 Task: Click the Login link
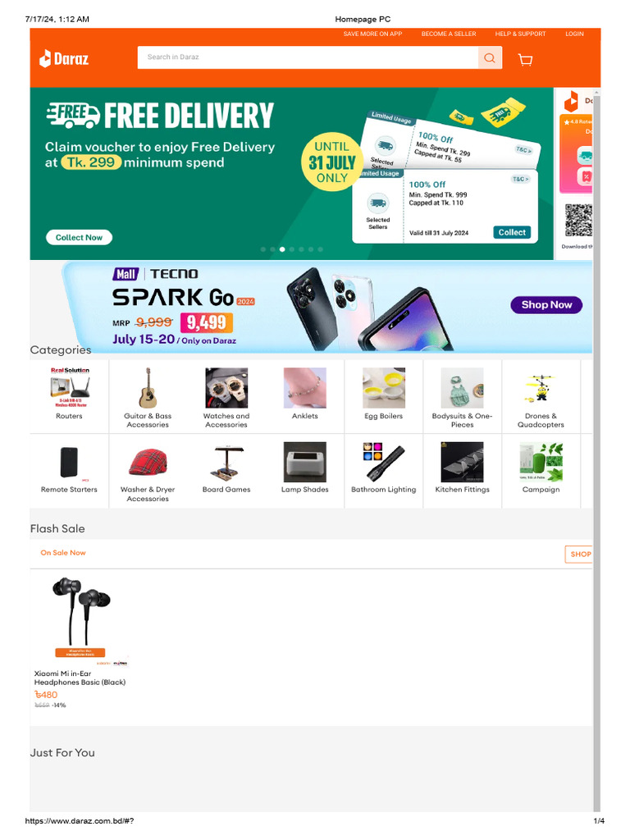click(575, 34)
